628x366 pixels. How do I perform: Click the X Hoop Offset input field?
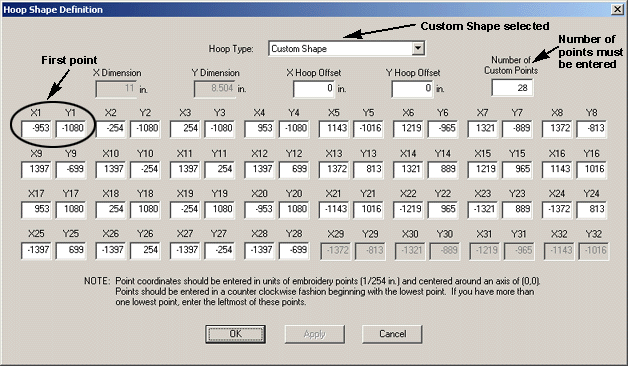click(x=314, y=89)
